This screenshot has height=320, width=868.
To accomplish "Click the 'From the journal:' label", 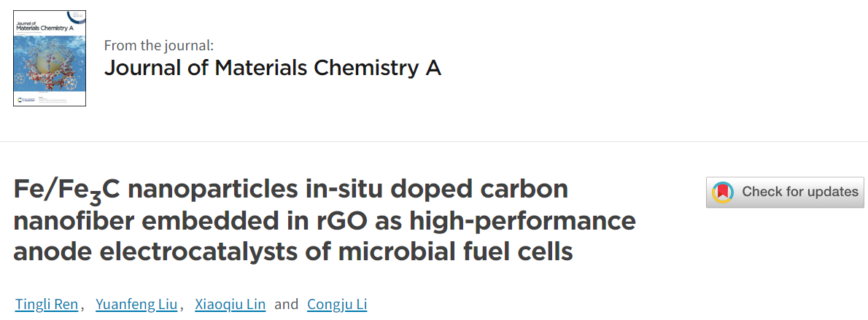I will point(159,45).
